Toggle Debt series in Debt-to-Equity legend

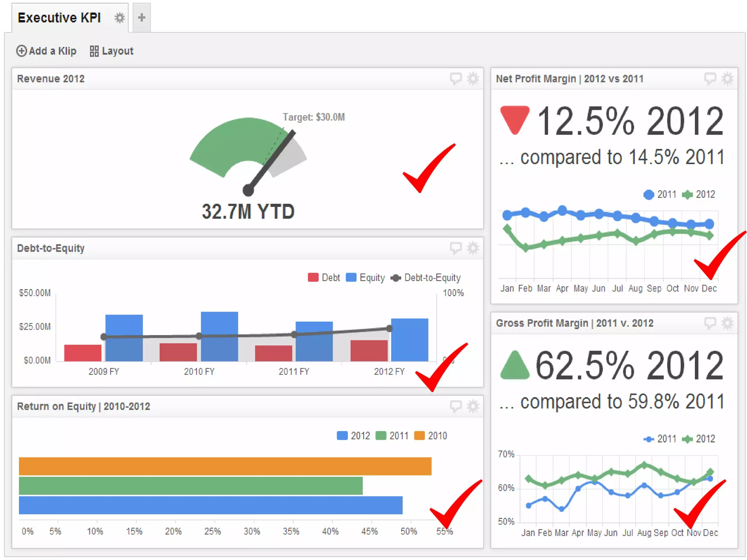324,277
